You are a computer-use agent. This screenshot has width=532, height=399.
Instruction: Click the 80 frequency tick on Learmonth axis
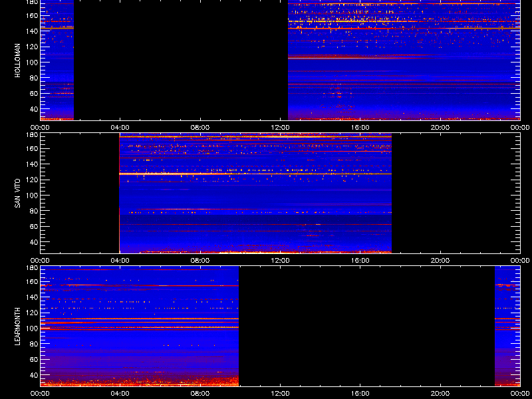coord(34,344)
